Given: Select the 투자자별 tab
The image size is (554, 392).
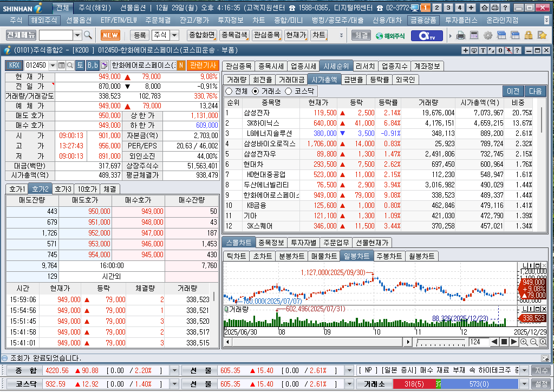Looking at the screenshot, I should (303, 243).
